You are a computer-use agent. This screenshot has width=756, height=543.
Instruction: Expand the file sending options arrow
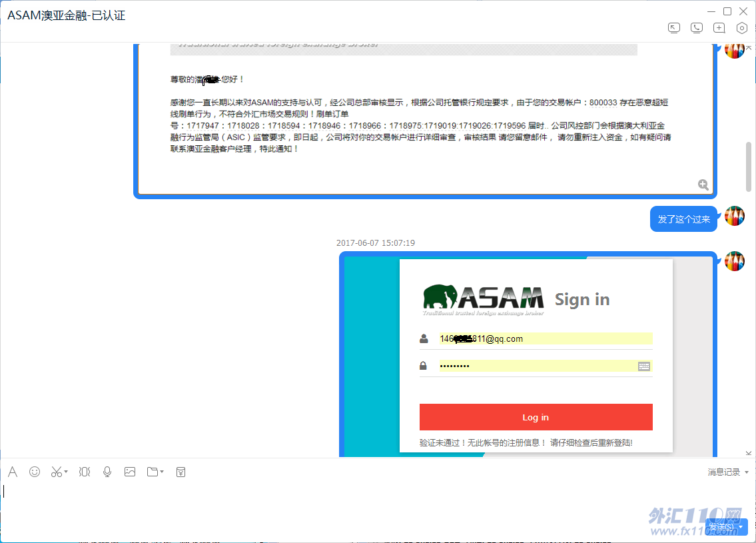(x=162, y=472)
